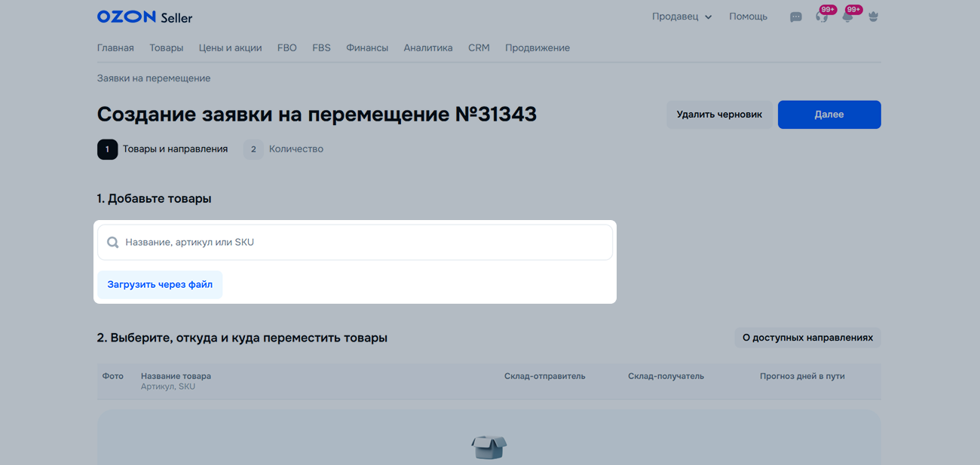Click the Название, артикул или SKU field

point(362,243)
